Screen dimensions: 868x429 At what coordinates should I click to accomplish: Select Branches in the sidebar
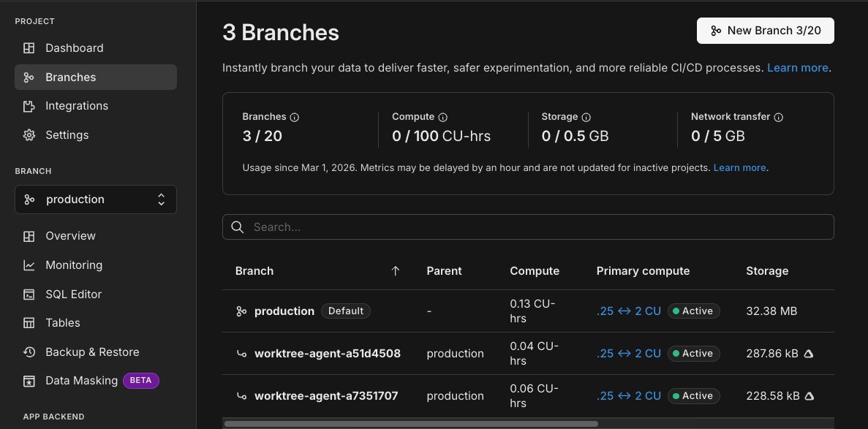[x=96, y=77]
